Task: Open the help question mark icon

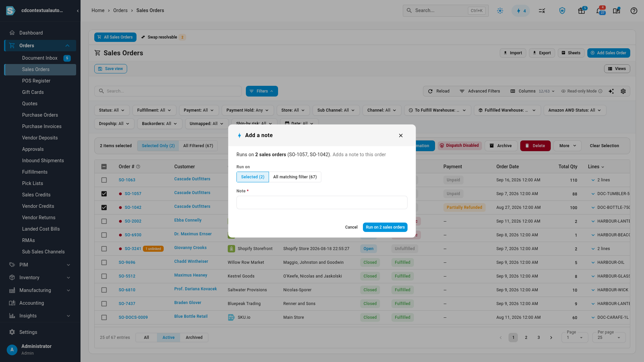Action: click(x=634, y=11)
